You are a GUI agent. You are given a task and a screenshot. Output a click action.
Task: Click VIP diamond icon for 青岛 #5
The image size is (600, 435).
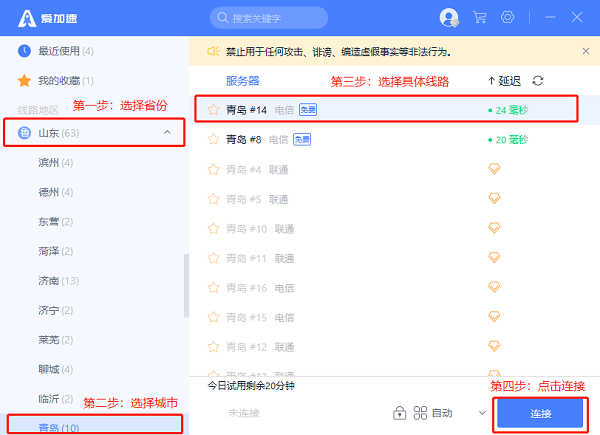click(x=494, y=198)
